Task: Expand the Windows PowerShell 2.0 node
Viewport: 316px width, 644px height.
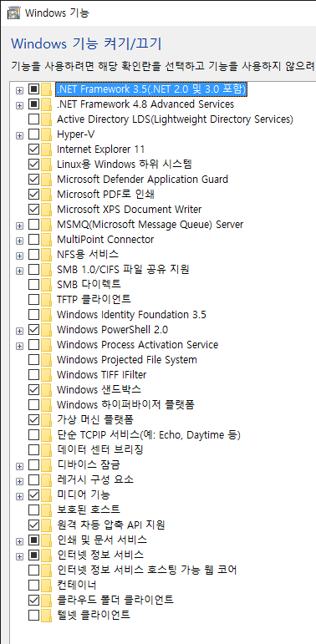Action: coord(19,330)
